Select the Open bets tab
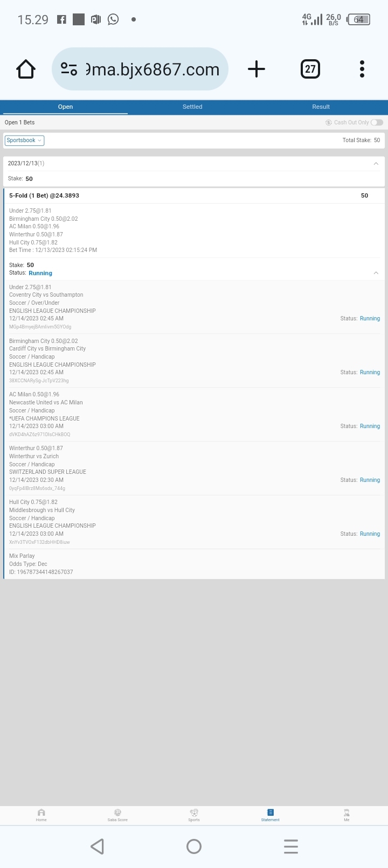 point(65,107)
